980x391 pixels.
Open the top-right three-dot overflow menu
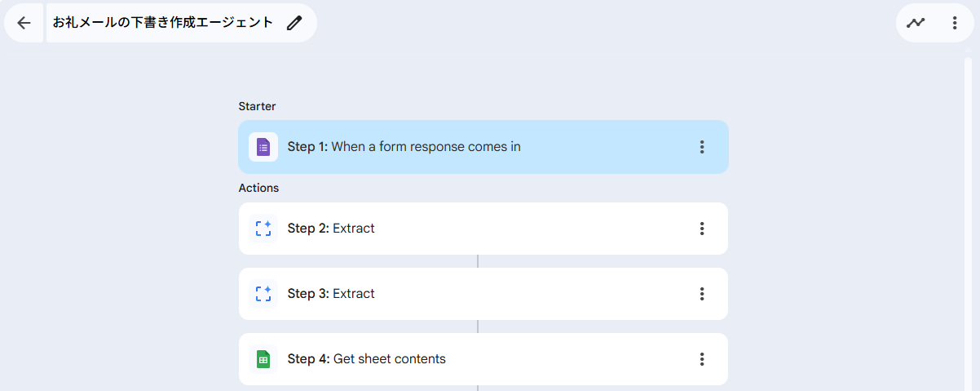pos(955,23)
